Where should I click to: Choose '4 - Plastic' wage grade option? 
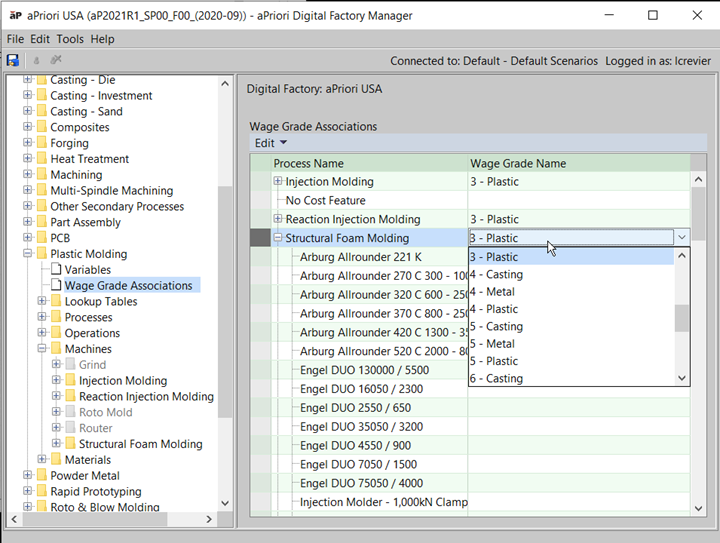(x=571, y=309)
